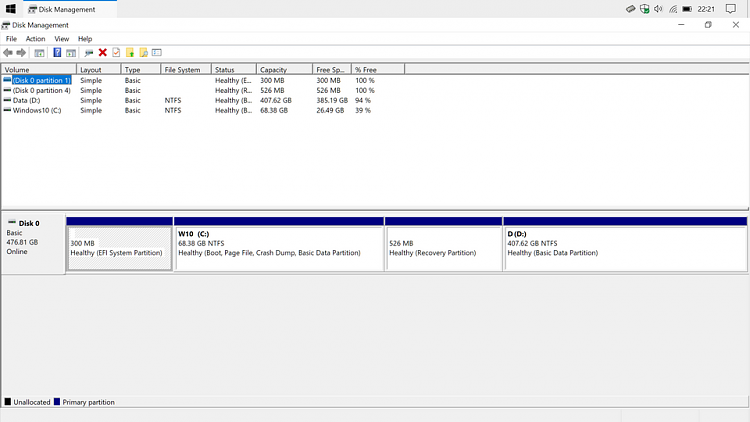Viewport: 750px width, 422px height.
Task: Sort by the File System column header
Action: pyautogui.click(x=186, y=70)
